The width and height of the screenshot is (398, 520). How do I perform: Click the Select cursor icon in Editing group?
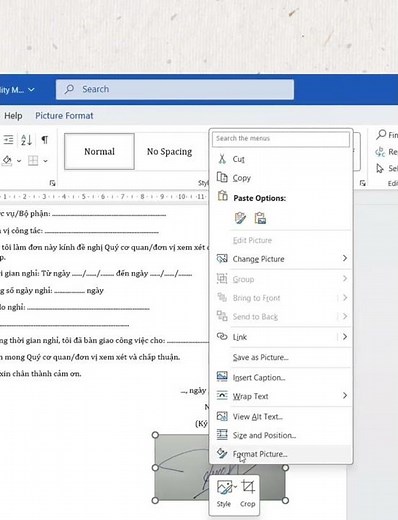[380, 168]
